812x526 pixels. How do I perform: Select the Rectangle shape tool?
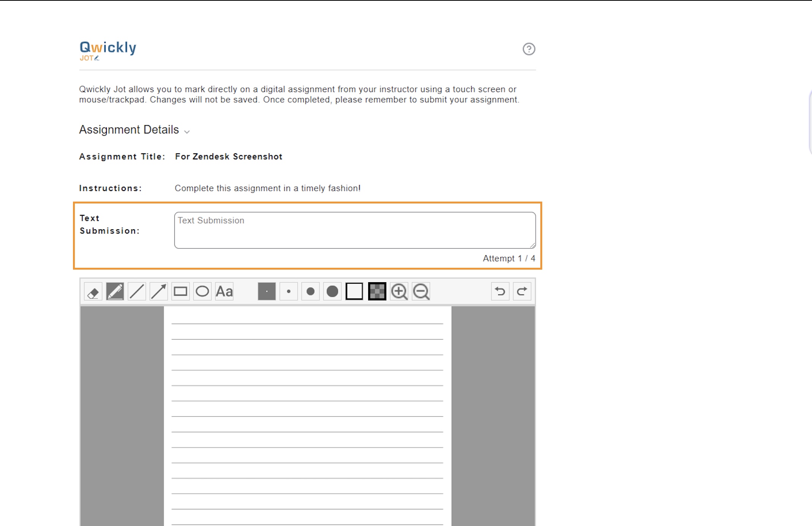point(180,292)
